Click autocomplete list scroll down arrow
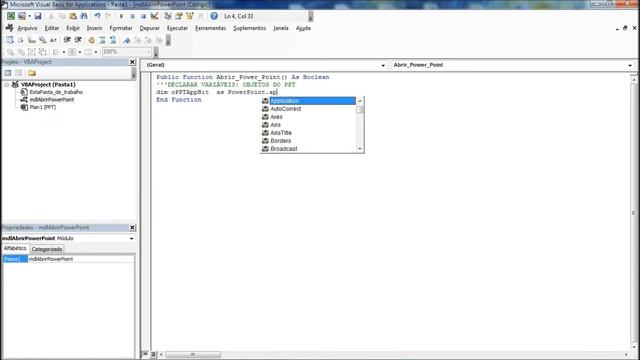 click(360, 149)
